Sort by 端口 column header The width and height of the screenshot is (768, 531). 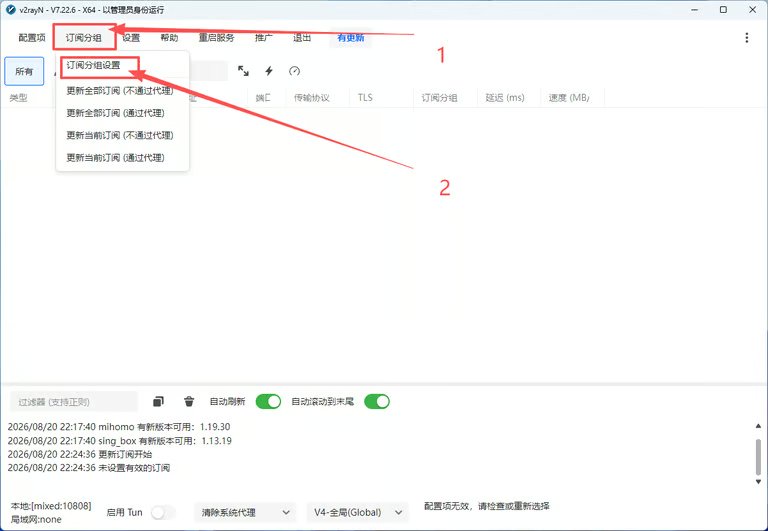pos(263,98)
